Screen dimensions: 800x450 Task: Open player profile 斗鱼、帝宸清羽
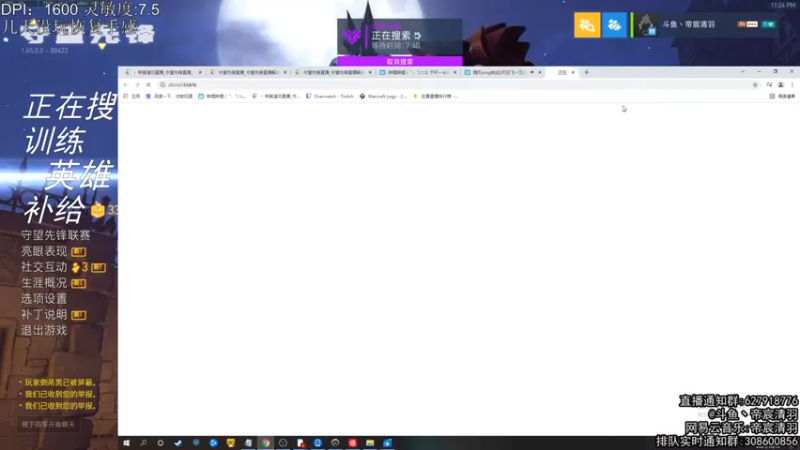click(688, 24)
